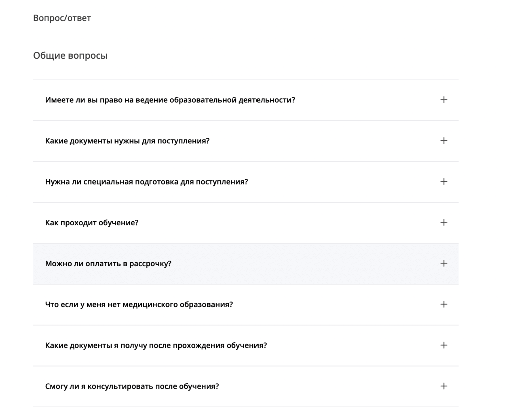Screen dimensions: 513x420
Task: Expand 'Можно ли оплатить в рассрочку?' question text
Action: tap(108, 264)
